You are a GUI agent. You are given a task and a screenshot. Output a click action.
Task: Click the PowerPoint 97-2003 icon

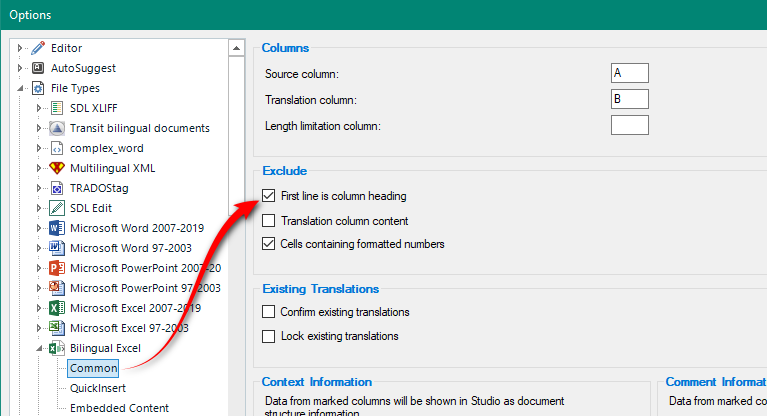click(57, 288)
